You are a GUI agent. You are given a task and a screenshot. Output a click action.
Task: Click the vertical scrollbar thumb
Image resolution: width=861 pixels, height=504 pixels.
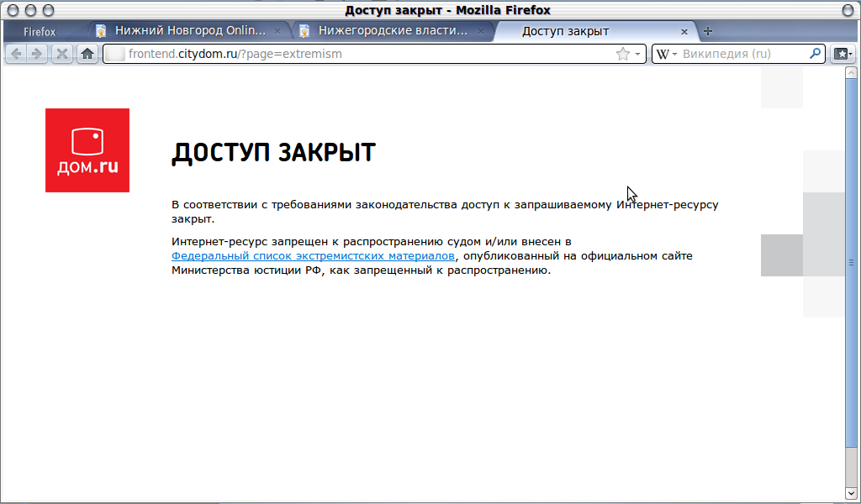(x=851, y=263)
